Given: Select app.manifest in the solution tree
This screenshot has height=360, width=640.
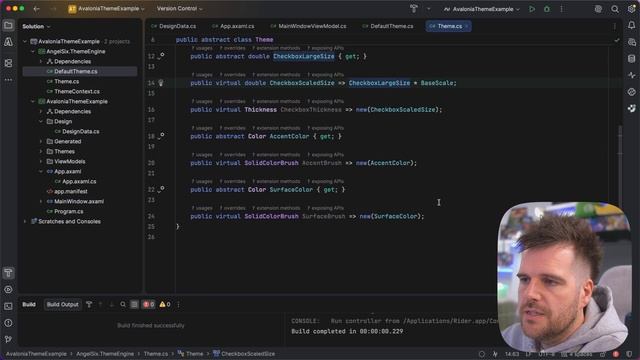Looking at the screenshot, I should coord(71,191).
